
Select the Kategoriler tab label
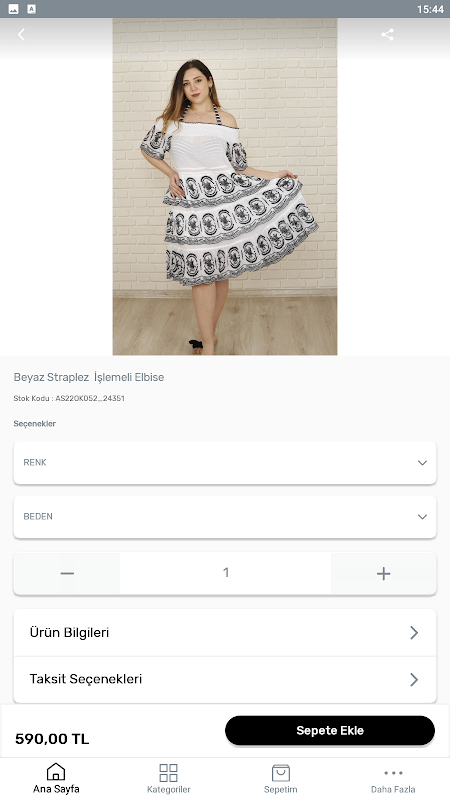click(168, 789)
